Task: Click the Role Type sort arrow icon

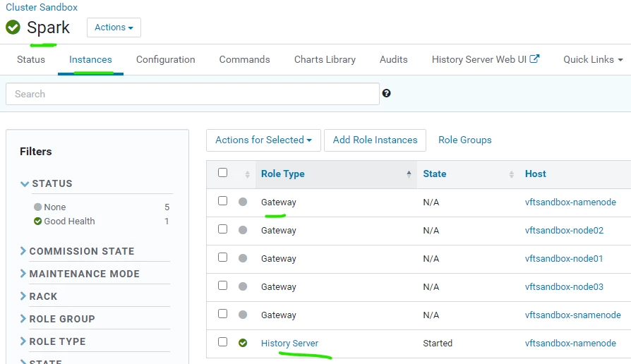Action: pos(409,174)
